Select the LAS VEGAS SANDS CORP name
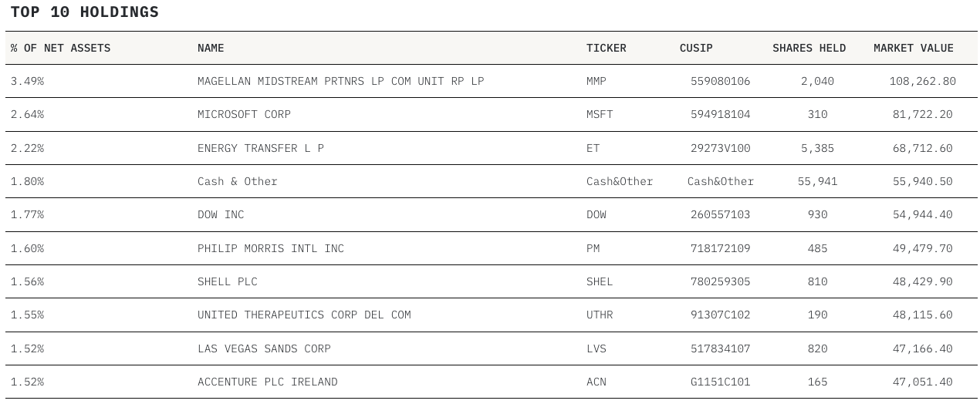The width and height of the screenshot is (980, 404). [x=264, y=348]
